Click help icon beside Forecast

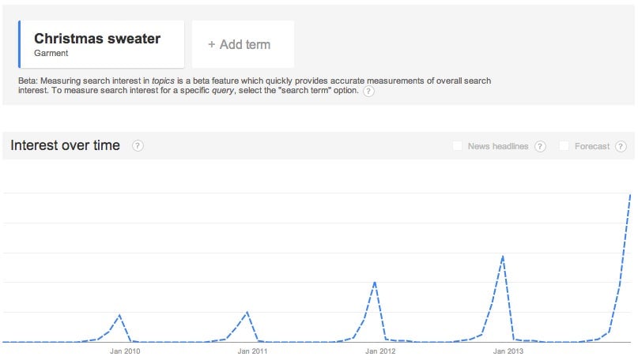pyautogui.click(x=621, y=147)
